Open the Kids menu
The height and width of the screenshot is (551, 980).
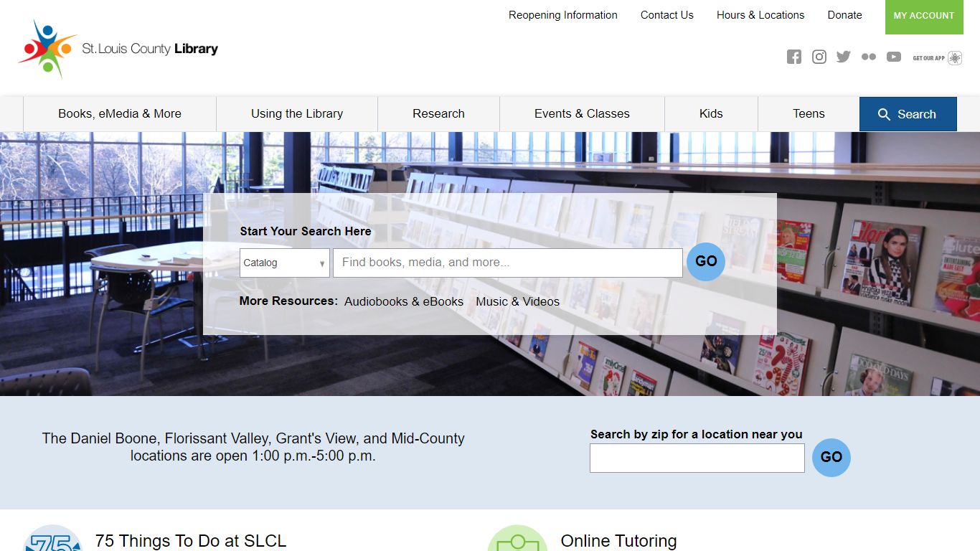(x=711, y=113)
